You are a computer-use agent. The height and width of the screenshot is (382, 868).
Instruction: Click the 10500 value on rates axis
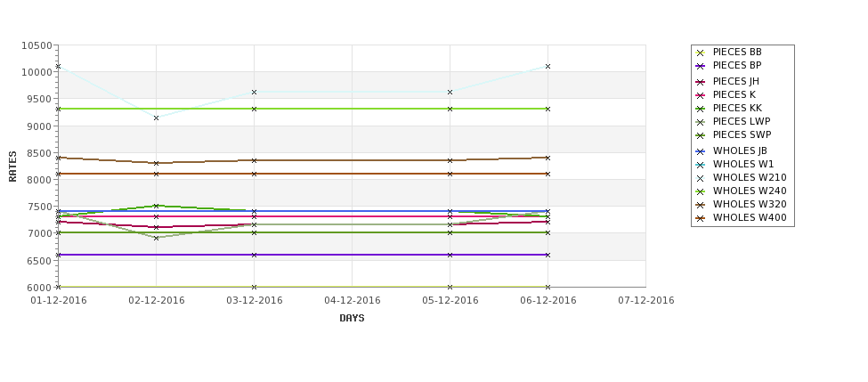click(x=37, y=46)
